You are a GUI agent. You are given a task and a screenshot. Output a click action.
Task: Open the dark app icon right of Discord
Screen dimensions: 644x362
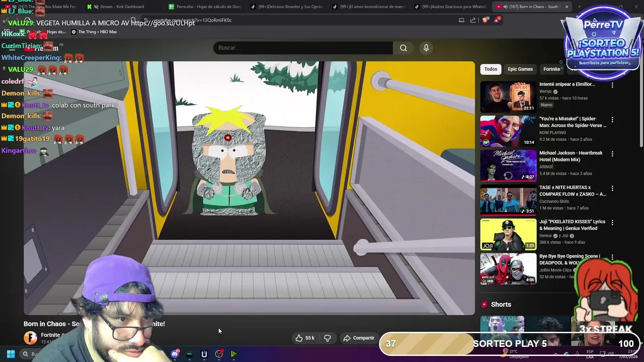[x=189, y=354]
